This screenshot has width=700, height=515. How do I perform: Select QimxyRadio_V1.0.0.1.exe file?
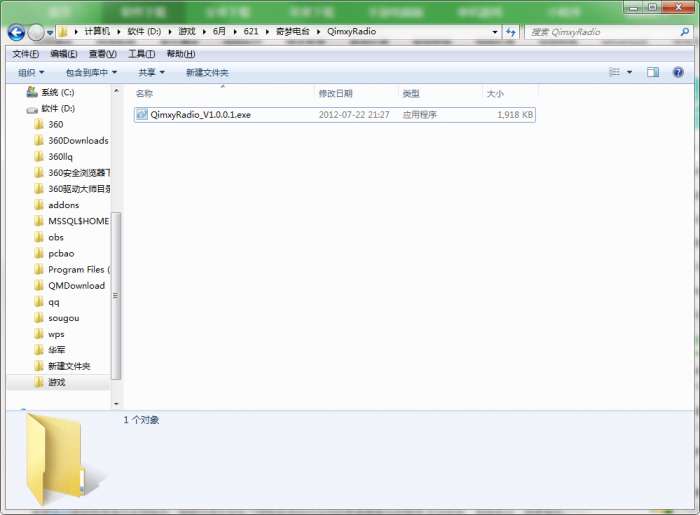click(x=334, y=115)
